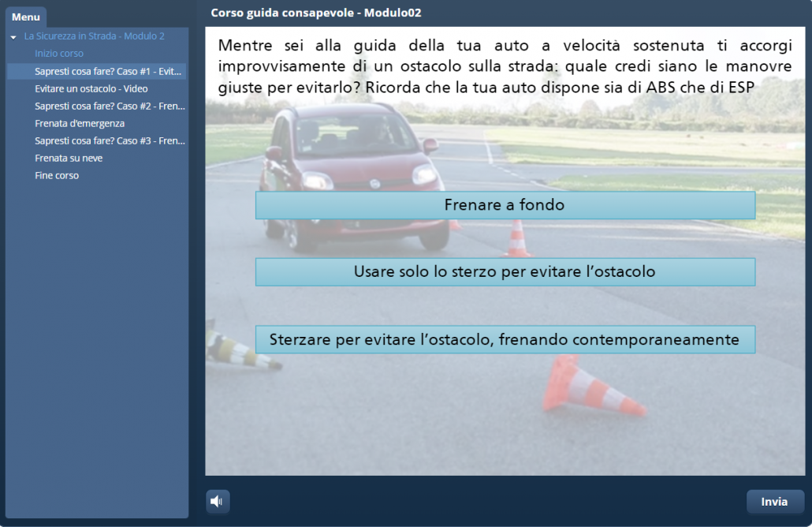The image size is (812, 527).
Task: Open Sapresti cosa fare? Caso #2 item
Action: (x=110, y=107)
